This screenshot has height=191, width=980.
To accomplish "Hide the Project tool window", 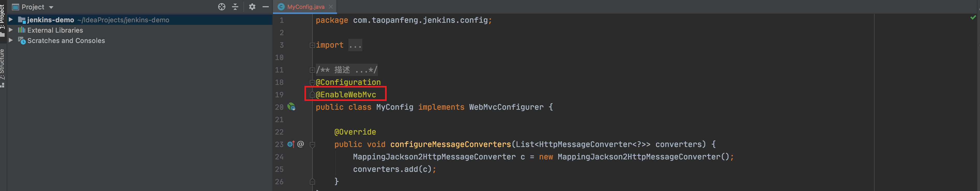I will pyautogui.click(x=265, y=7).
